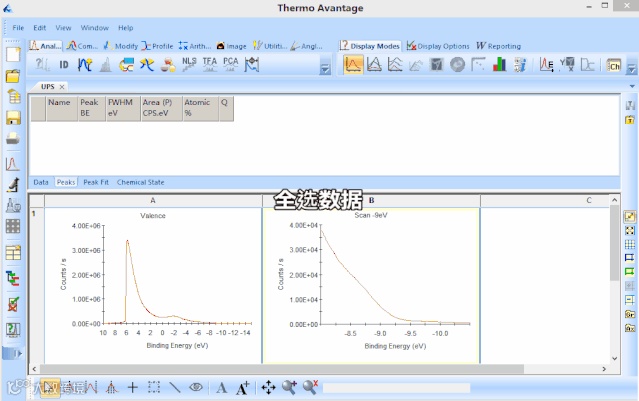Save with the floppy disk icon
Image resolution: width=639 pixels, height=401 pixels.
13,117
